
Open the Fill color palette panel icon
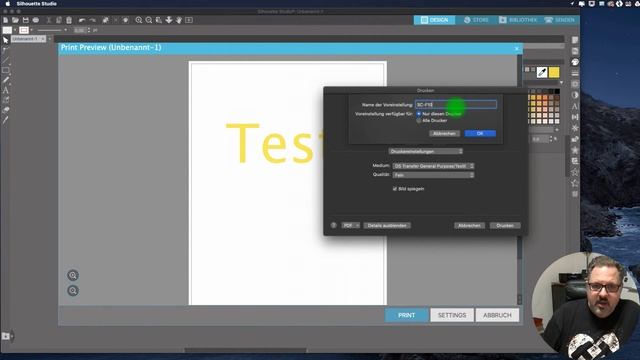pyautogui.click(x=575, y=62)
